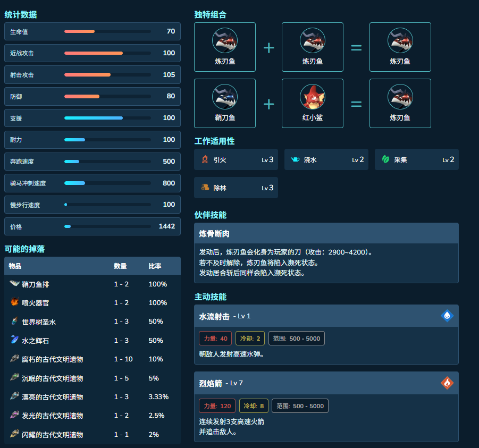
Task: Click the 比率 column header
Action: (x=155, y=266)
